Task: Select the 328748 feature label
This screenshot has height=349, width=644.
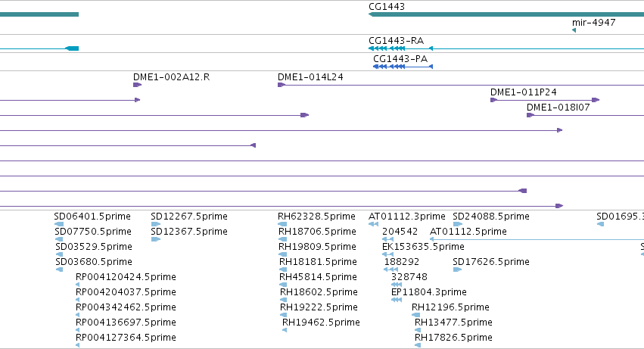Action: 409,277
